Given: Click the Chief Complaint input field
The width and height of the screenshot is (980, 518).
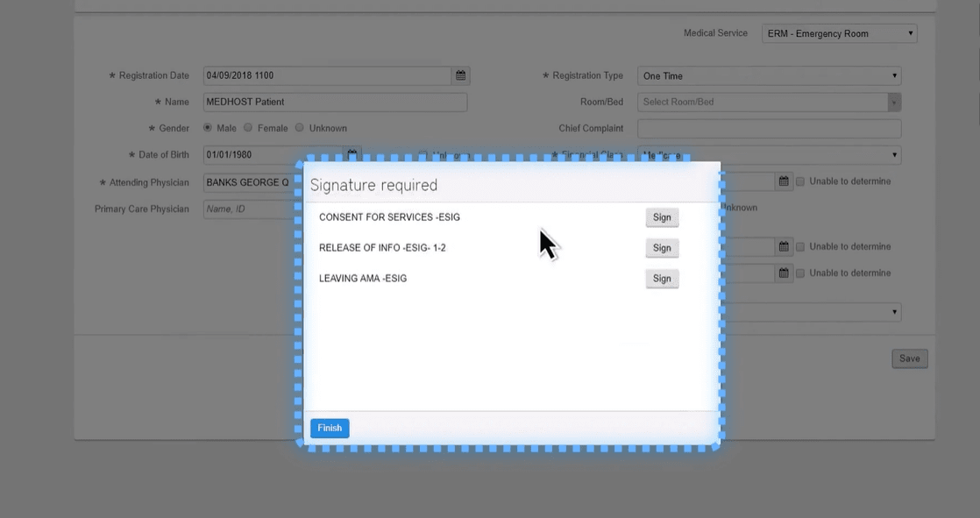Looking at the screenshot, I should point(769,128).
